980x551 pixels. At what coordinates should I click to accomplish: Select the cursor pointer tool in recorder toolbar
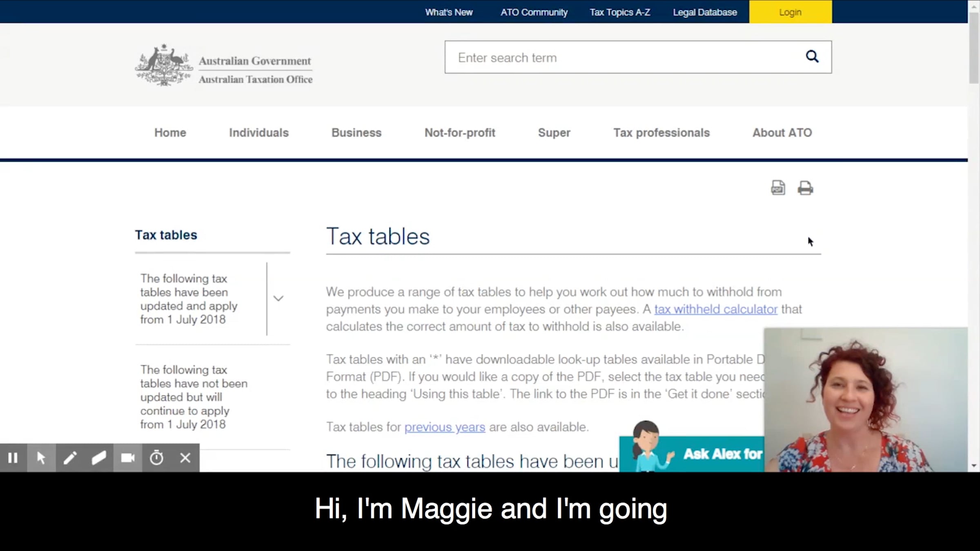(41, 458)
